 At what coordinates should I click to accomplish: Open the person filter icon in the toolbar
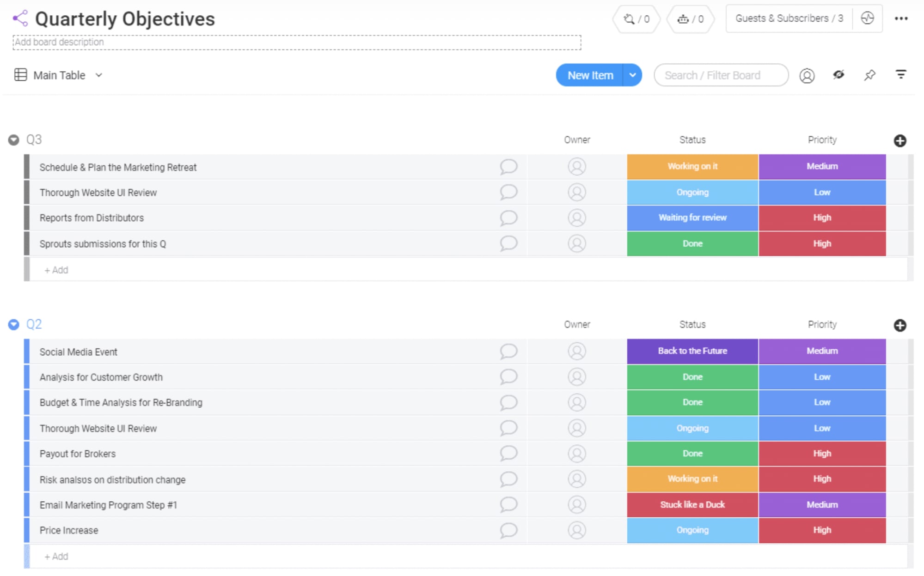point(807,75)
